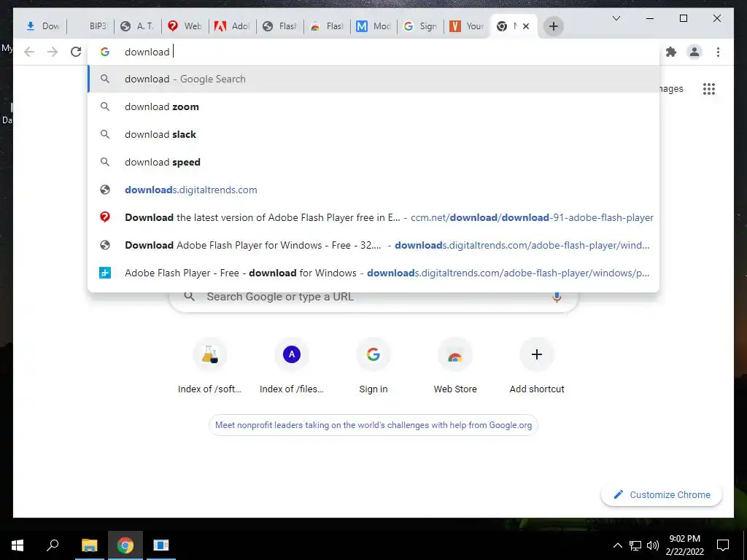Click into the address bar text 'download'
Screen dimensions: 747x560
click(x=147, y=52)
